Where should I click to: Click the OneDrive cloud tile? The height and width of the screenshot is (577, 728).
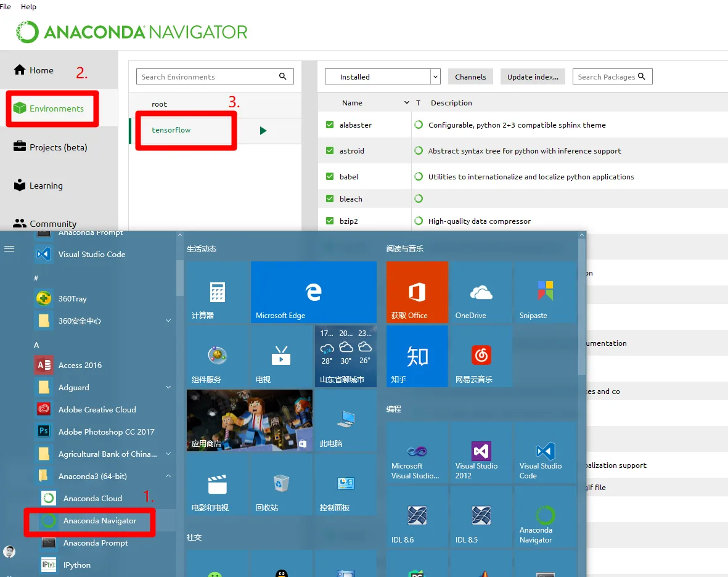pos(481,292)
